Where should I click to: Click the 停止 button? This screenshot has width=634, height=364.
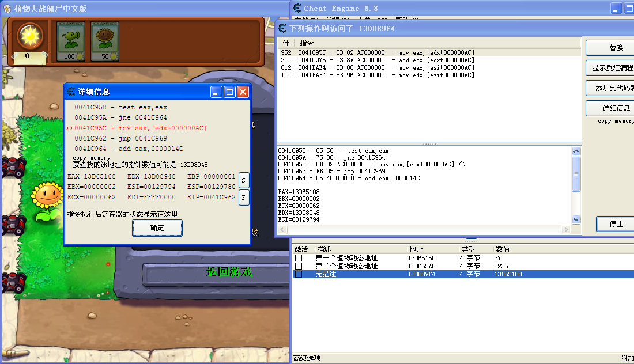tap(615, 224)
